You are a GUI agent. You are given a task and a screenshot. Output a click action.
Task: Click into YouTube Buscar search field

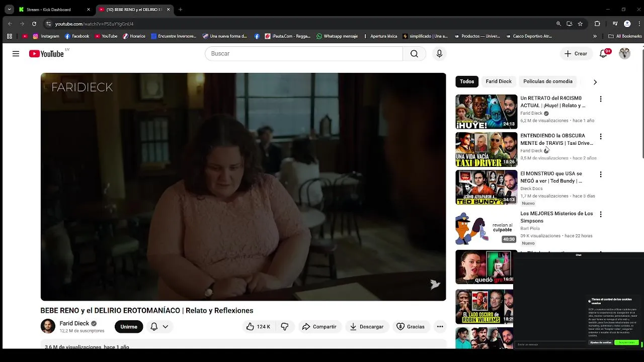[304, 54]
